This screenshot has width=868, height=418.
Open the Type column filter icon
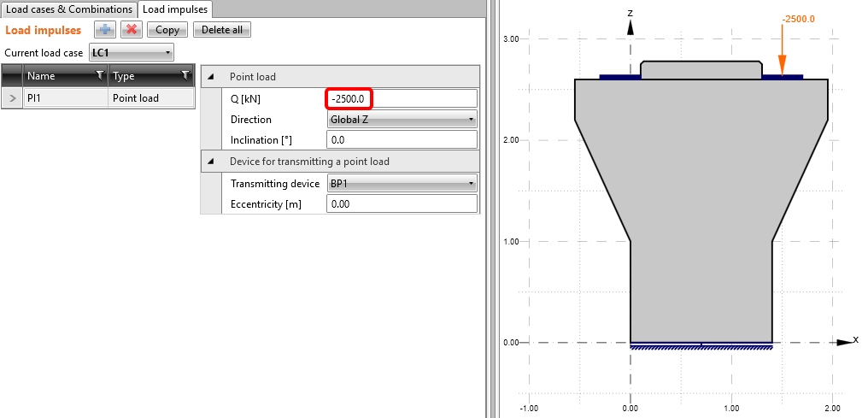pos(185,76)
